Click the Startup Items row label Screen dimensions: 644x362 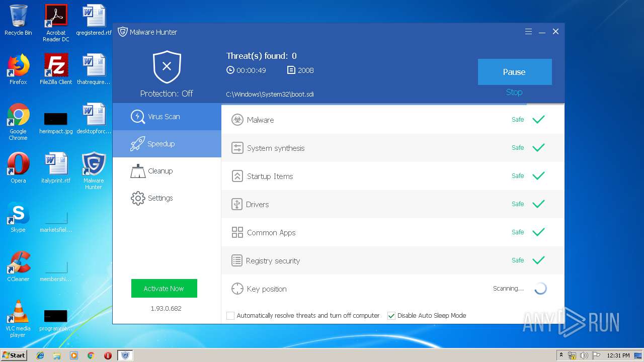click(270, 176)
